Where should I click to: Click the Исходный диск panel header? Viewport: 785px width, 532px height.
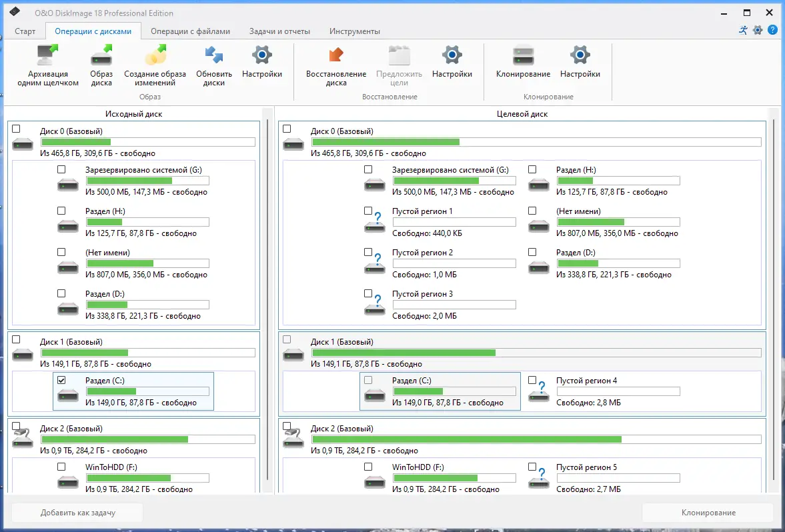tap(133, 113)
